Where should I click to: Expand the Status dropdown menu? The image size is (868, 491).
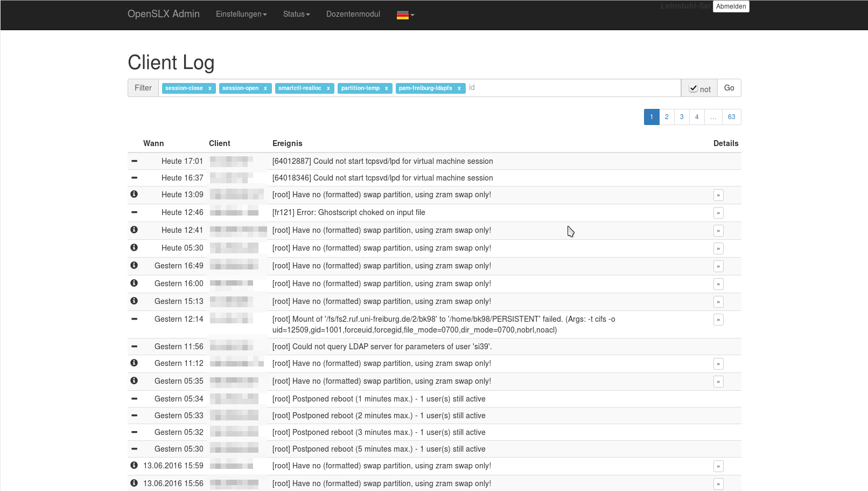click(296, 14)
